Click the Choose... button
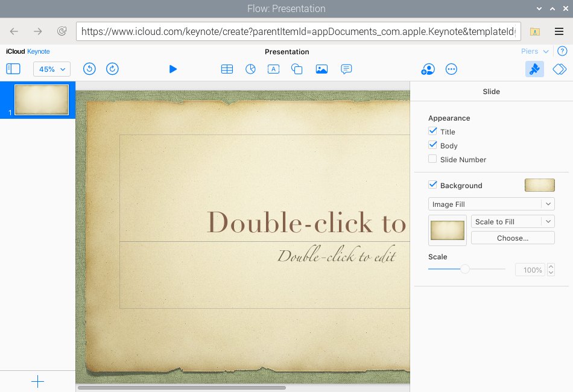This screenshot has height=392, width=573. 513,238
